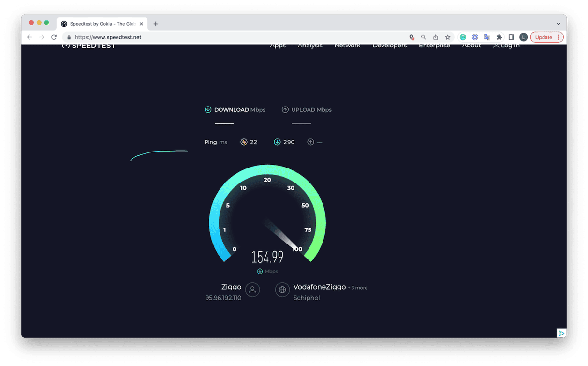Click the Mbps result unit icon below 154.99
This screenshot has width=588, height=366.
pos(260,271)
